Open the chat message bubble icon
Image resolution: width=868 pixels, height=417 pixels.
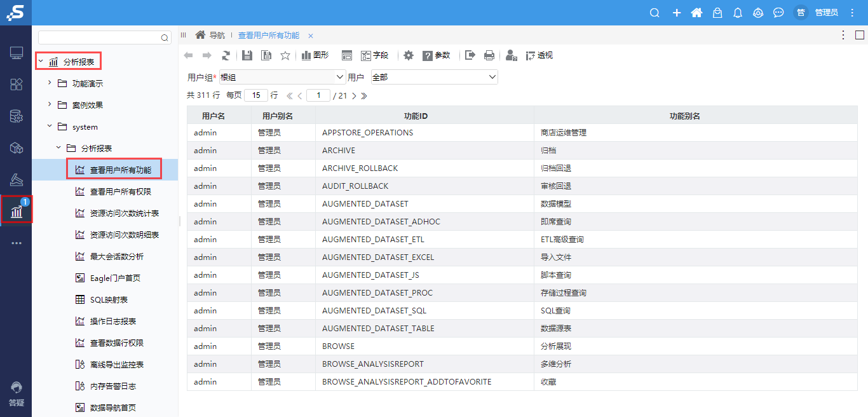point(778,13)
